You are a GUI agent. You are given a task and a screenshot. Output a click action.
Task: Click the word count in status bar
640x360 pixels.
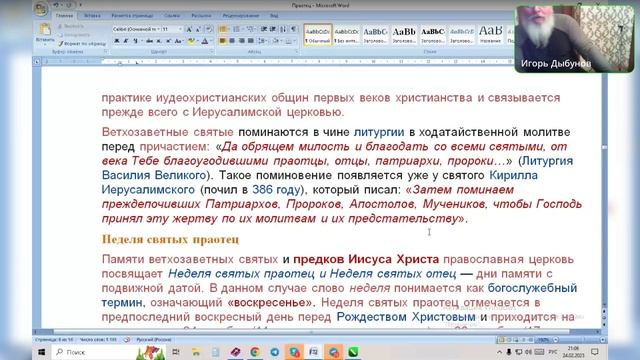tap(98, 340)
